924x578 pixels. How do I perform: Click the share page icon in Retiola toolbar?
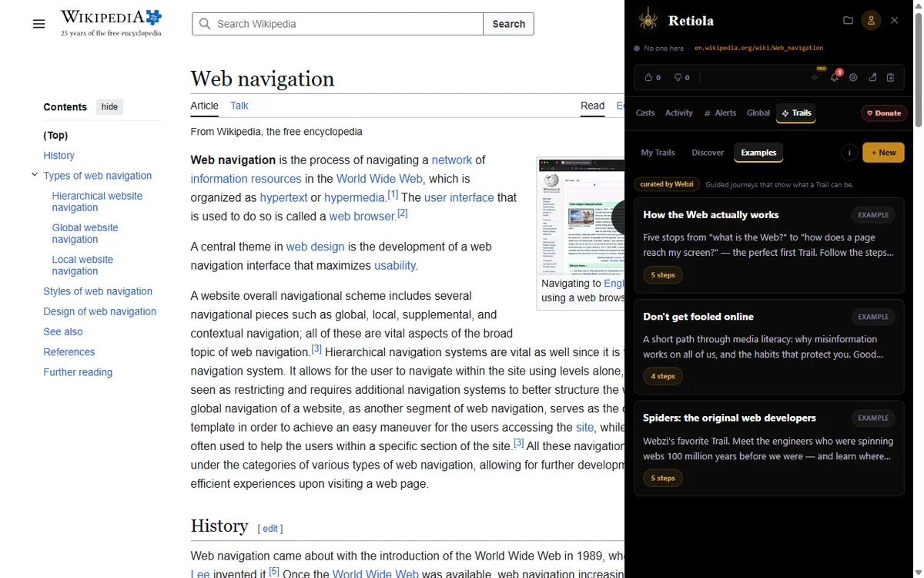tap(872, 77)
